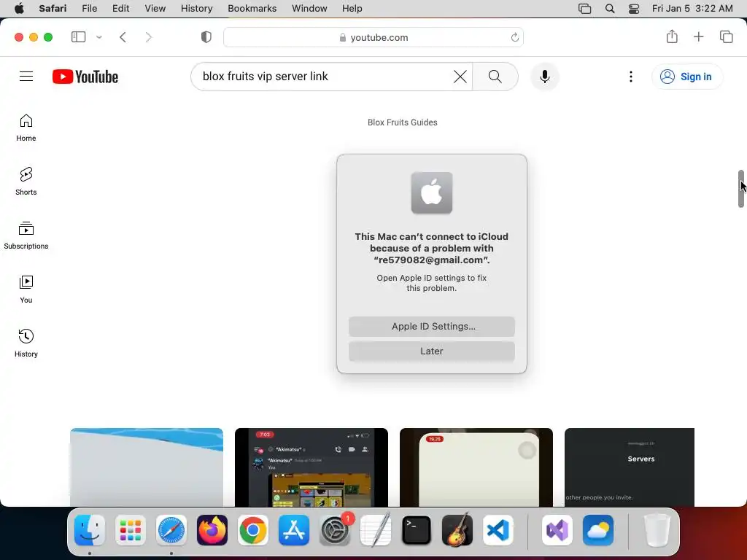747x560 pixels.
Task: Toggle Safari sidebar button
Action: pyautogui.click(x=78, y=37)
